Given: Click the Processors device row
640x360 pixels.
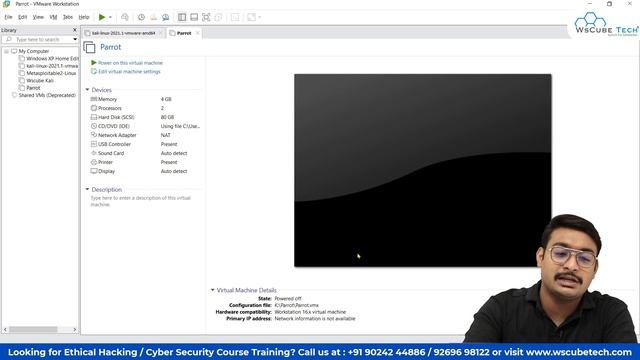Looking at the screenshot, I should 145,108.
